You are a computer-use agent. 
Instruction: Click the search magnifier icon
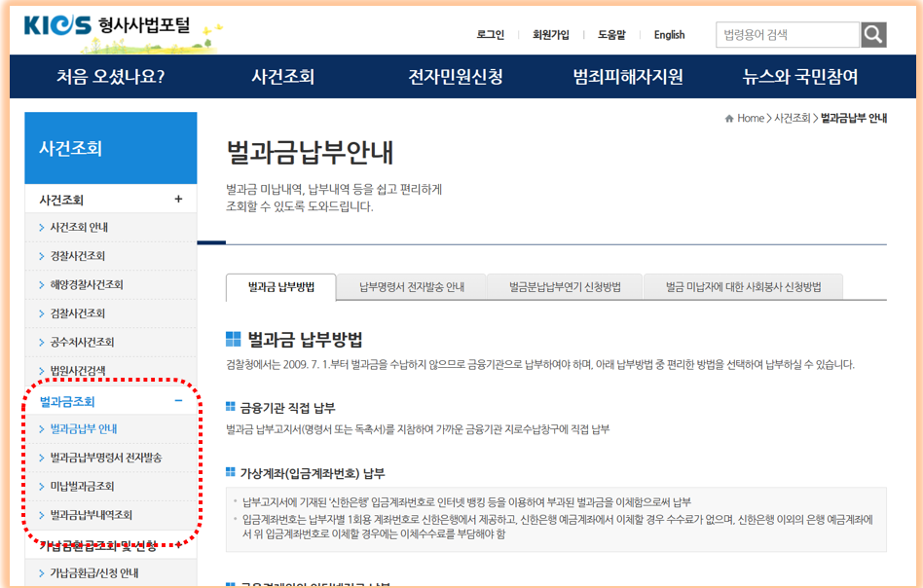tap(871, 34)
